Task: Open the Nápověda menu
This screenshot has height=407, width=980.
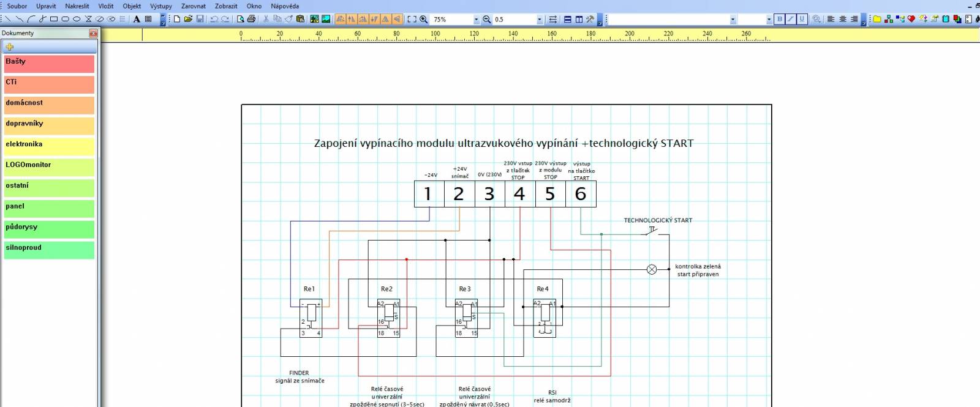Action: click(x=285, y=6)
